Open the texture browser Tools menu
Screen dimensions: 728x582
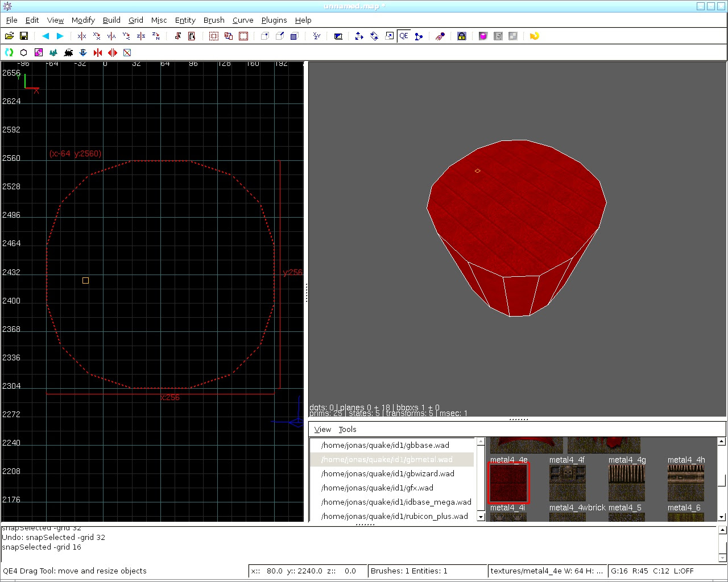[348, 430]
